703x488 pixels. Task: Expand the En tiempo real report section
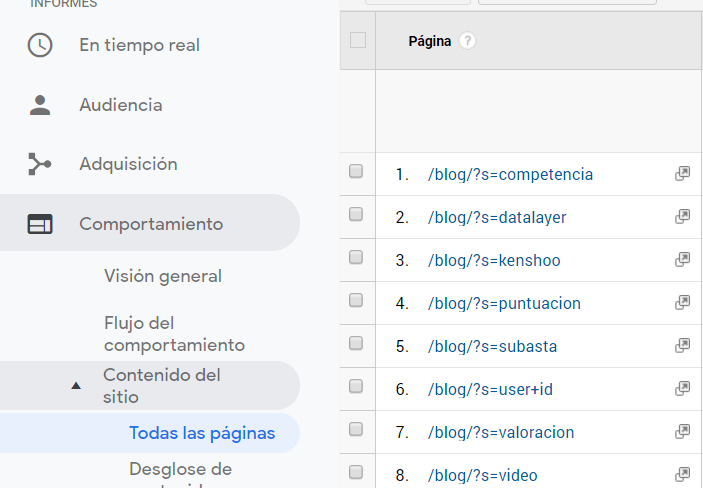click(x=139, y=45)
